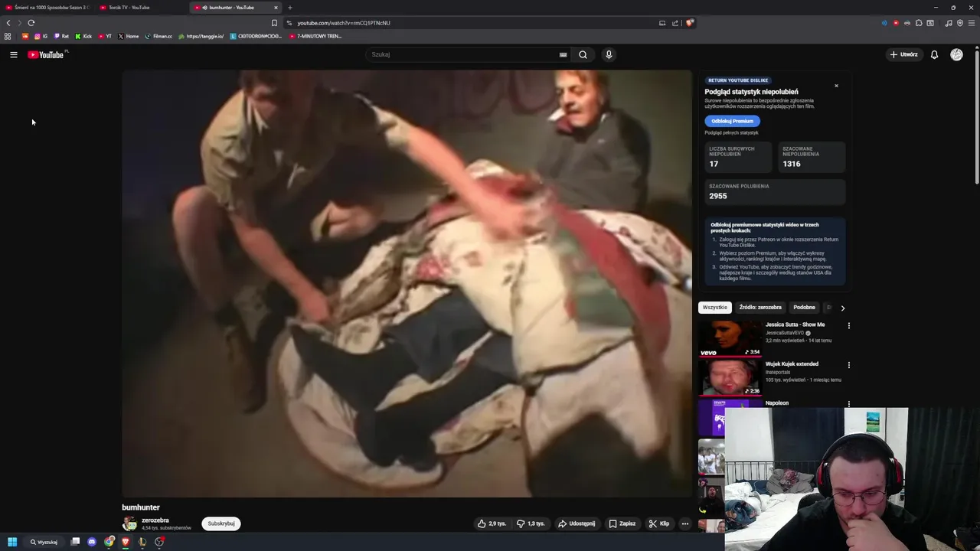Open Discord from the taskbar
The height and width of the screenshot is (551, 980).
point(92,542)
